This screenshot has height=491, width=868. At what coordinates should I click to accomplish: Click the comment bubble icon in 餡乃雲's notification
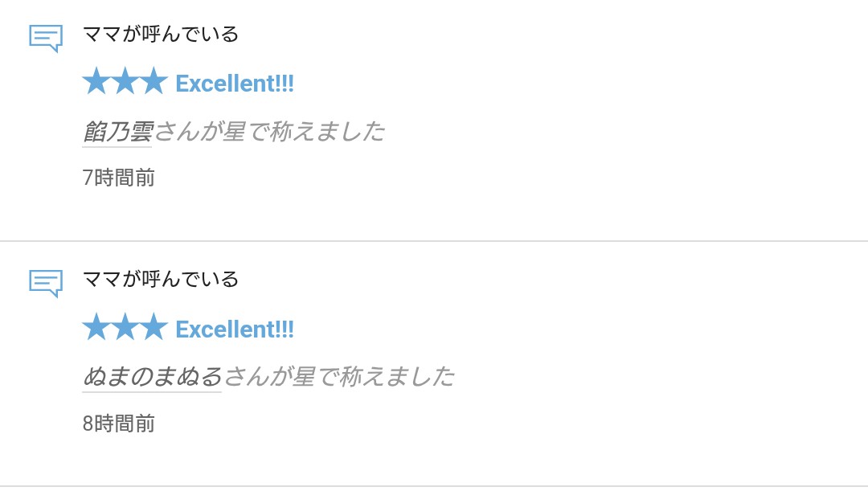[45, 39]
